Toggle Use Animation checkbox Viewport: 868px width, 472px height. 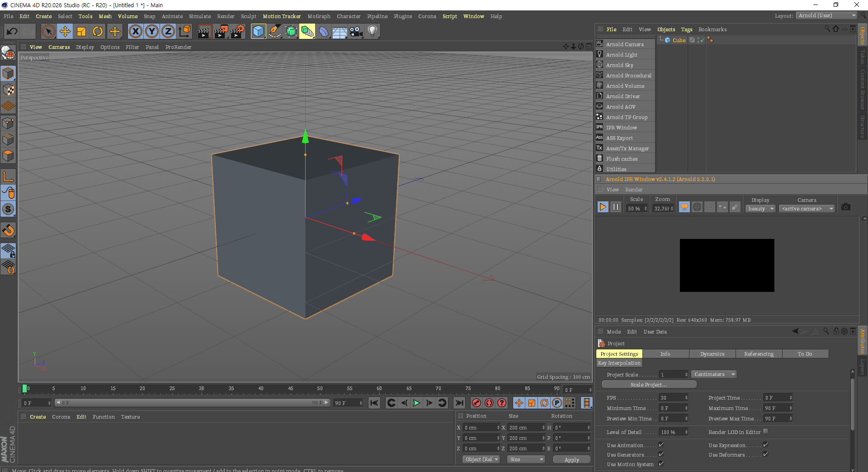661,445
